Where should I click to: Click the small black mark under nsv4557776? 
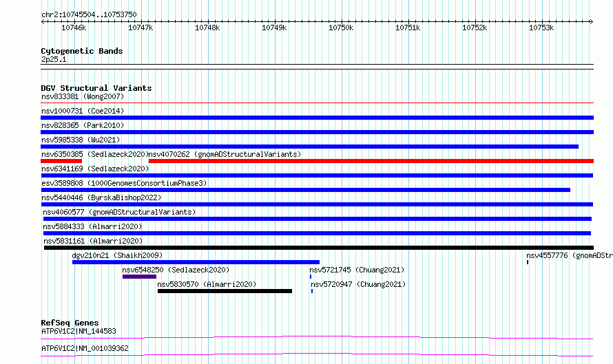pos(528,262)
